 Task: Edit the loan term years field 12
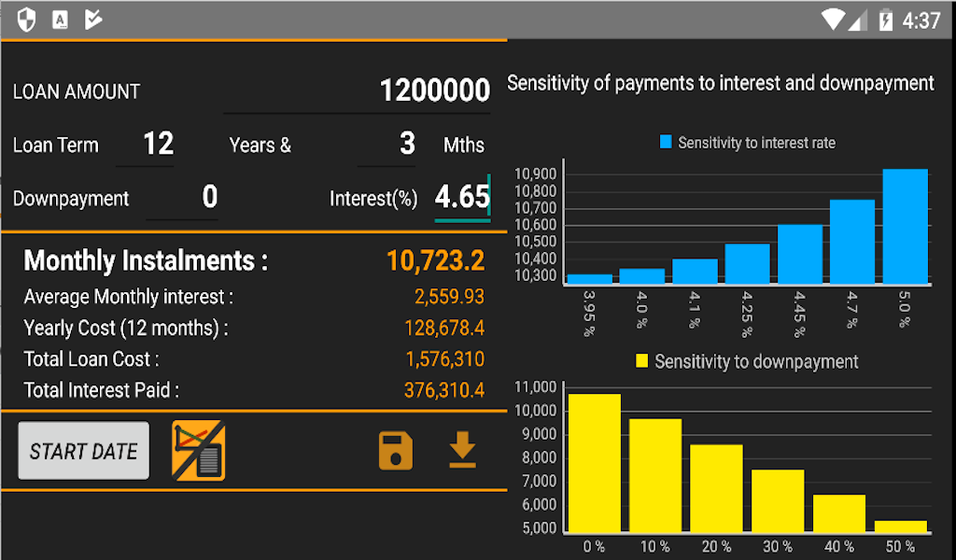145,144
